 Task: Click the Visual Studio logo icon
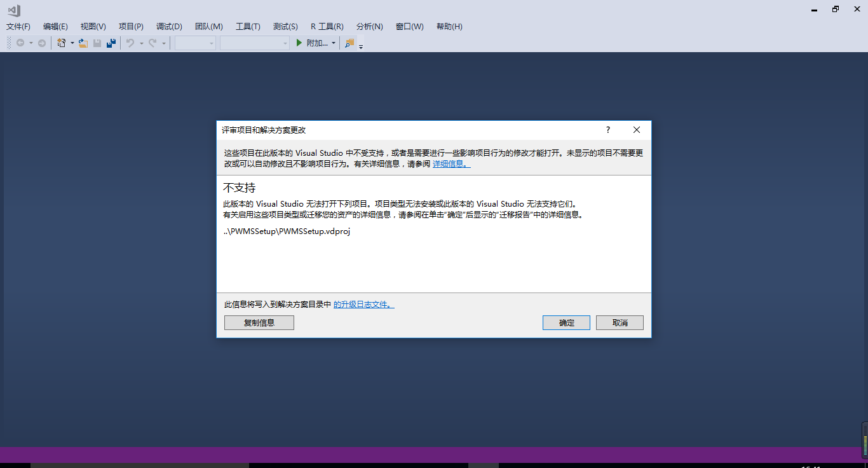click(x=14, y=10)
